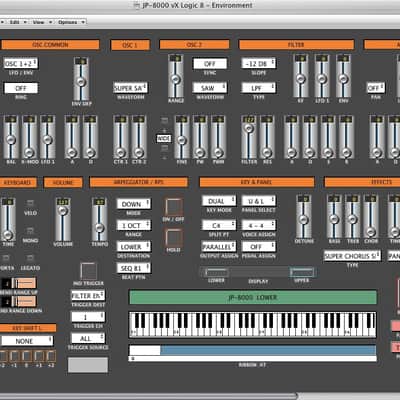The image size is (400, 400).
Task: Open the SPLIT PT dropdown
Action: pos(219,225)
